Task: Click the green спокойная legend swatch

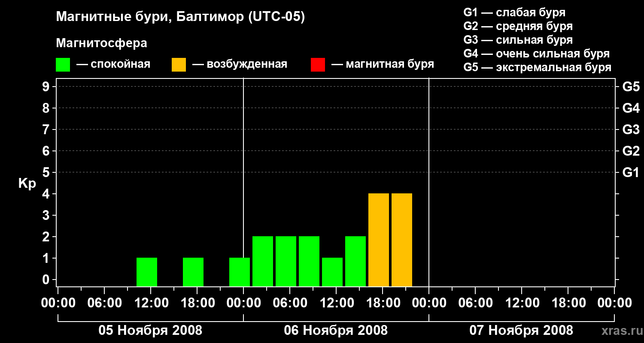Action: [x=63, y=65]
